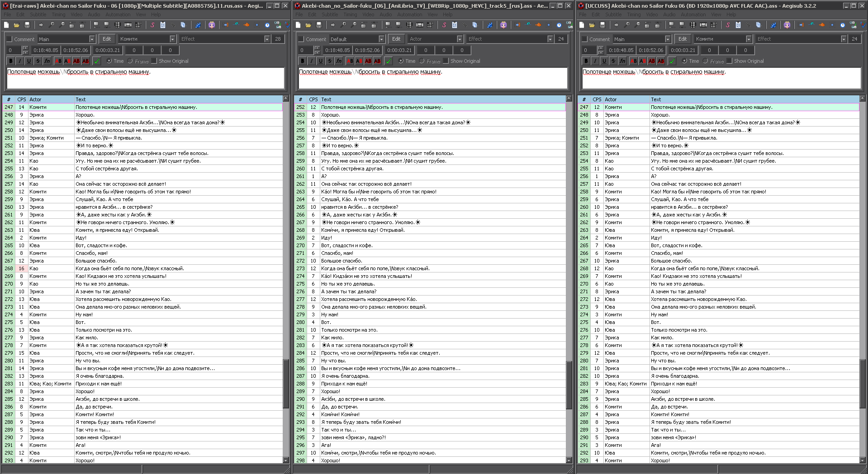Expand Комити actor dropdown in Erai-raws window
The image size is (868, 474).
(x=172, y=39)
